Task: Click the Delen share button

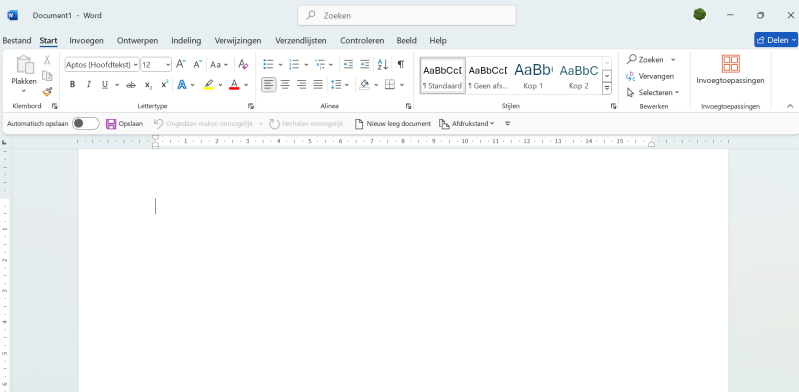Action: (x=776, y=40)
